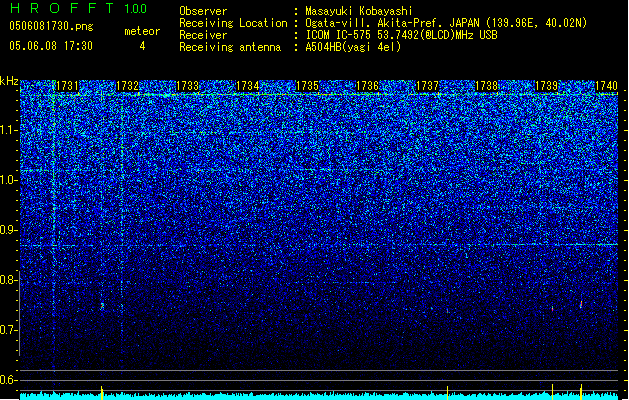Click the 0.7 kHz frequency axis label
Screen dimensions: 629x400
pyautogui.click(x=9, y=330)
